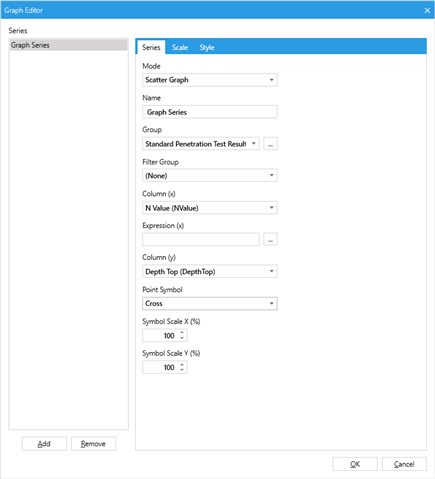Image resolution: width=435 pixels, height=479 pixels.
Task: Switch to the Scale tab
Action: click(x=180, y=47)
